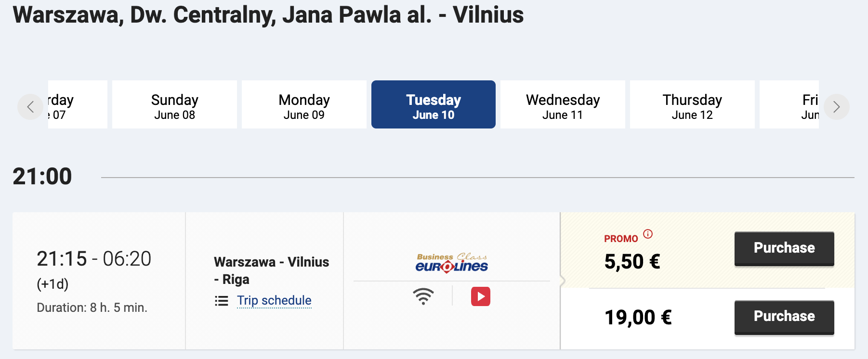Click the red video play icon
The height and width of the screenshot is (359, 868).
481,296
